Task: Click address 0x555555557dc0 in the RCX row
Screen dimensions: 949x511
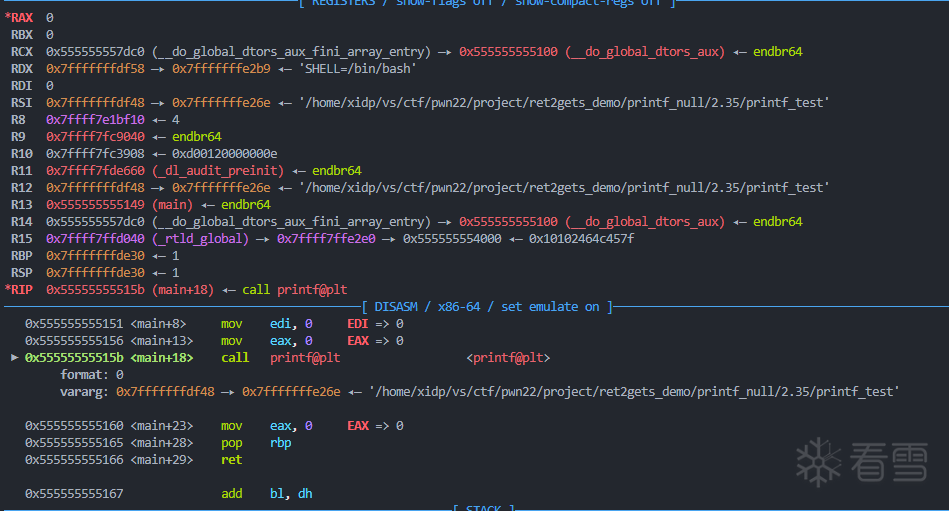Action: coord(95,51)
